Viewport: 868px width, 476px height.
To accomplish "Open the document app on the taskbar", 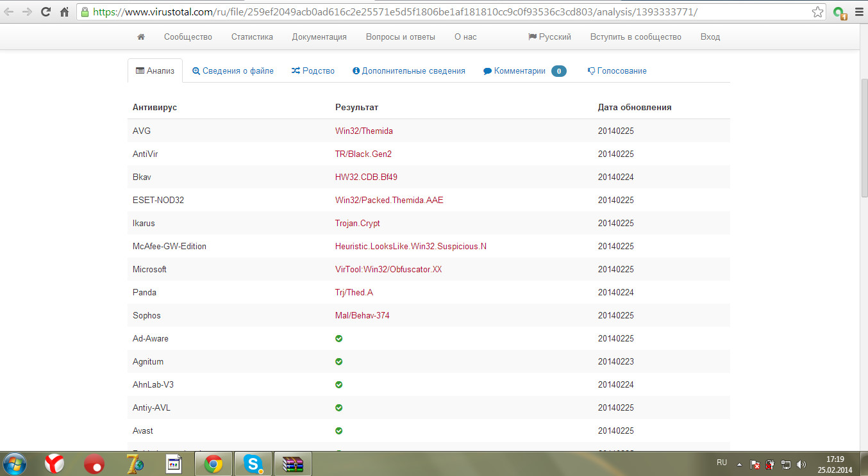I will [x=174, y=463].
